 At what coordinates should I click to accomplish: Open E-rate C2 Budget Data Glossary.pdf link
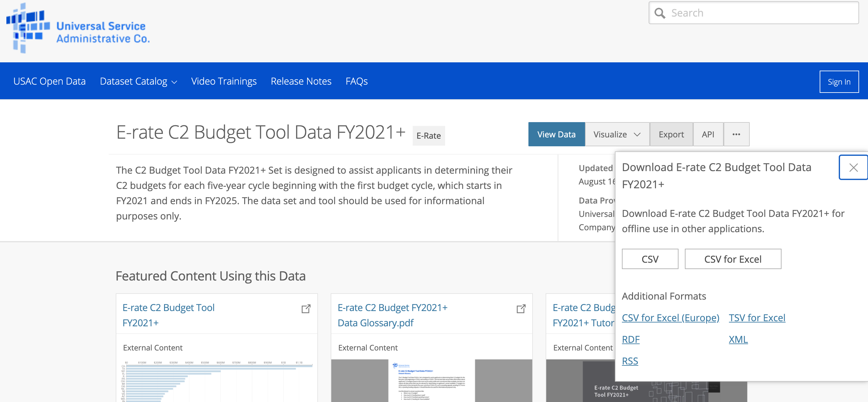[x=392, y=315]
